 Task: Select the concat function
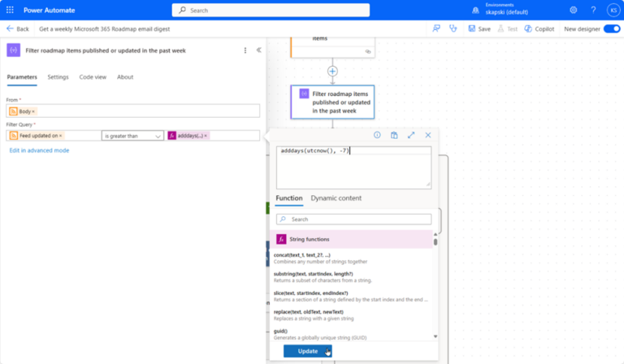pos(351,258)
